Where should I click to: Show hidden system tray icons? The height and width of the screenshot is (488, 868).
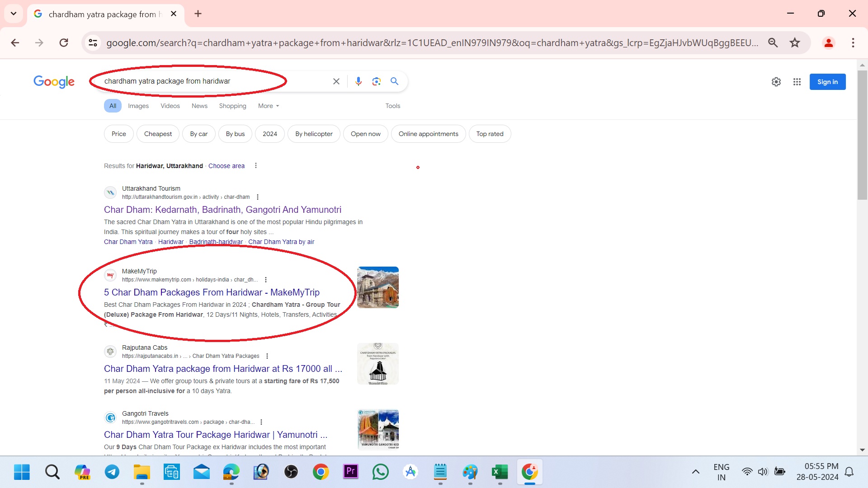tap(696, 472)
